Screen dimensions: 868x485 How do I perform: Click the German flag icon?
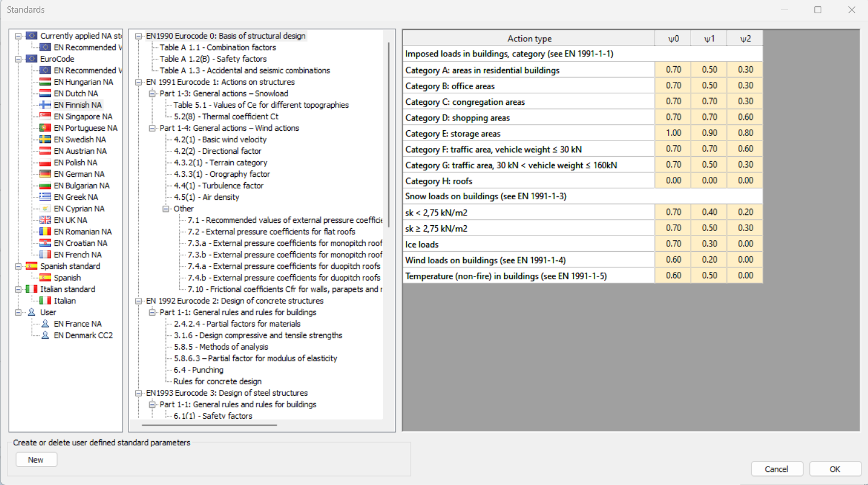click(45, 174)
